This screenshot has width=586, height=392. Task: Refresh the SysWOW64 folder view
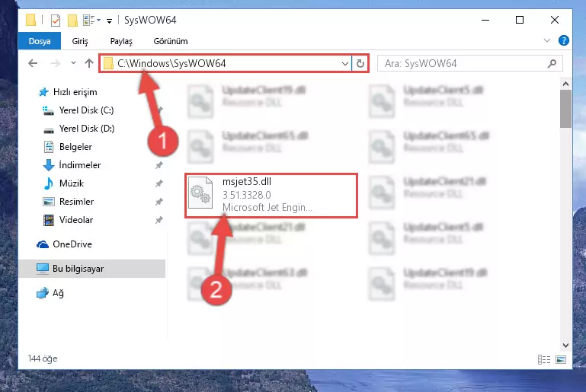(x=360, y=63)
